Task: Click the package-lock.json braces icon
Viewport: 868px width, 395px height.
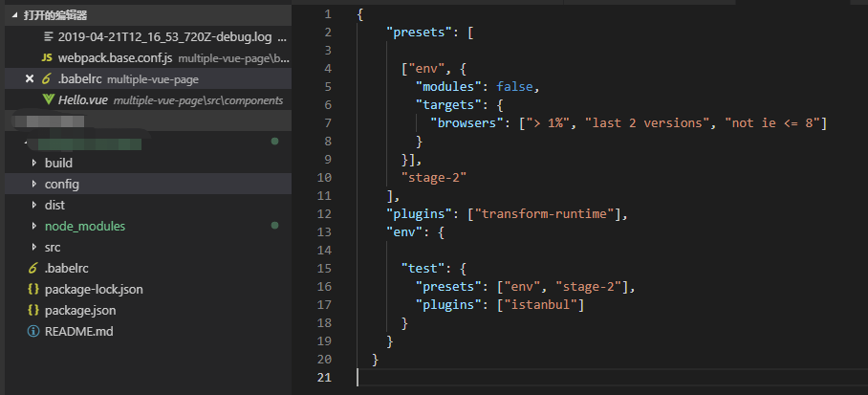Action: pos(33,289)
